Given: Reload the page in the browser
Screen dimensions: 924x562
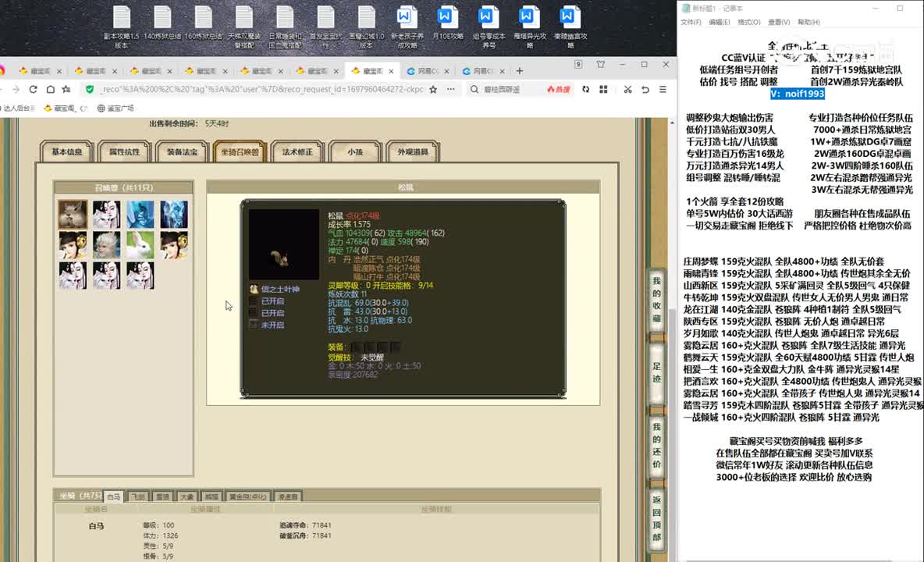Looking at the screenshot, I should click(33, 90).
